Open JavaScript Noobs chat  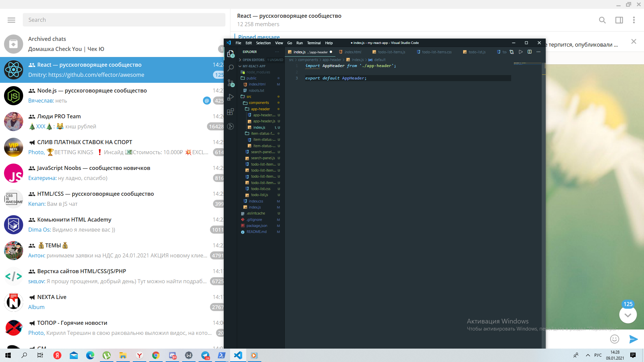click(112, 173)
